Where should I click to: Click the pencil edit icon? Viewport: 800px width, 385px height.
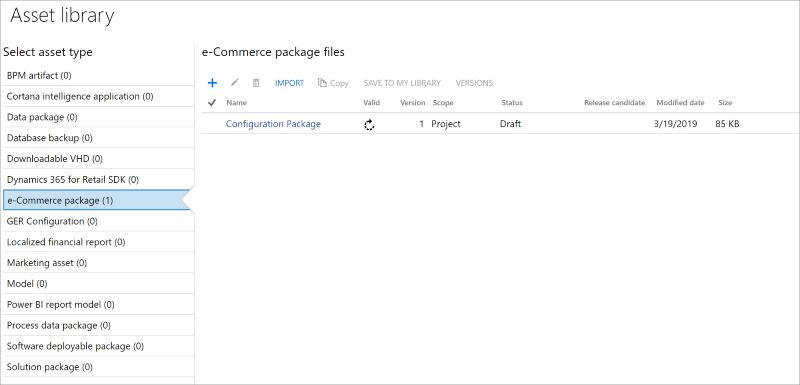click(x=234, y=83)
